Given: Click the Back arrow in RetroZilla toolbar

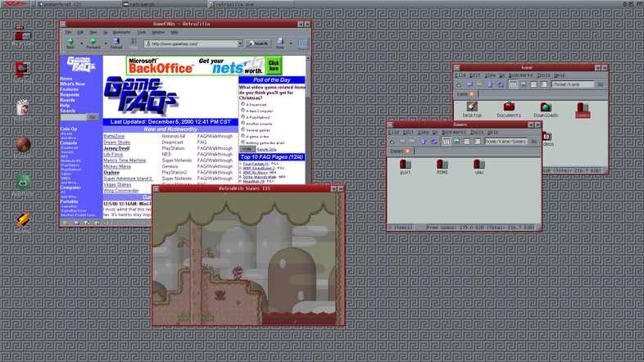Looking at the screenshot, I should tap(70, 43).
